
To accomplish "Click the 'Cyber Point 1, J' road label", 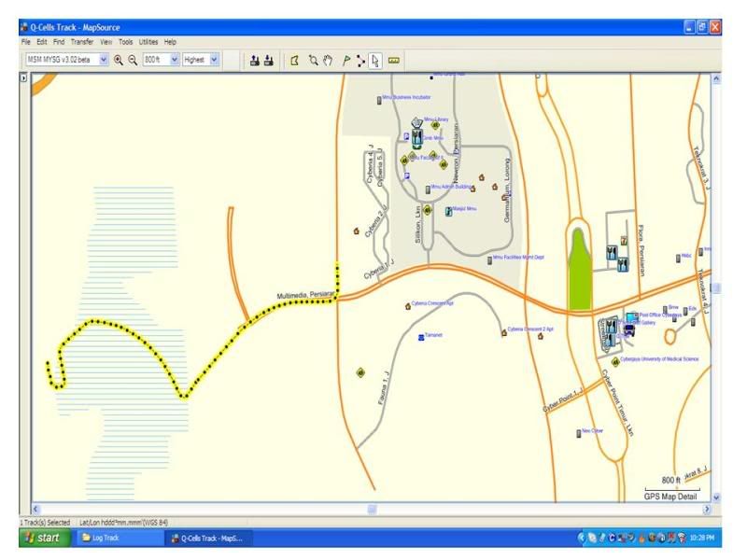I will (563, 401).
